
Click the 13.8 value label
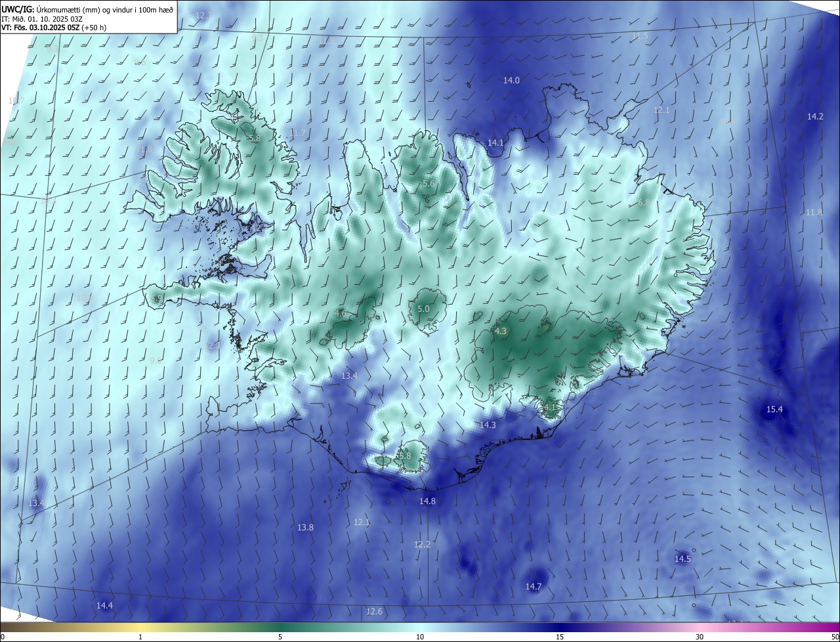coord(305,527)
